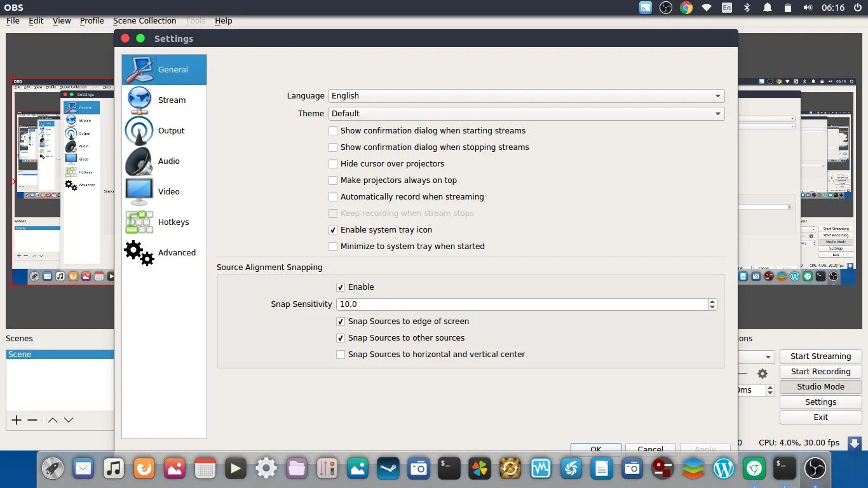Viewport: 868px width, 488px height.
Task: Uncheck Snap Sources to other sources
Action: click(341, 338)
